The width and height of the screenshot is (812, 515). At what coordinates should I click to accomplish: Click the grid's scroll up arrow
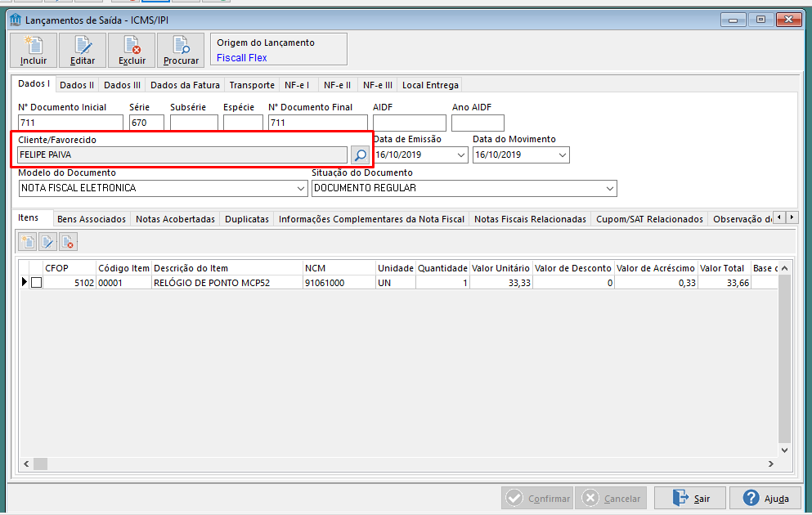(784, 268)
